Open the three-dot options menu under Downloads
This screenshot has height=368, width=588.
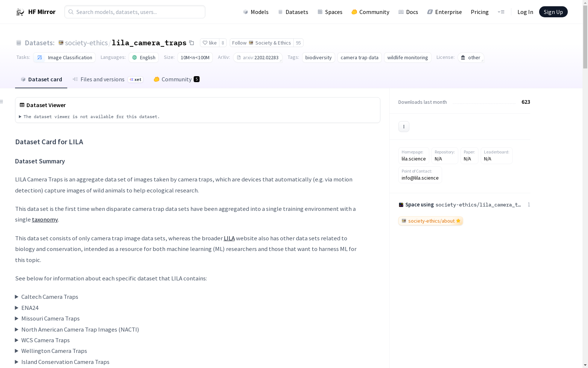point(404,127)
